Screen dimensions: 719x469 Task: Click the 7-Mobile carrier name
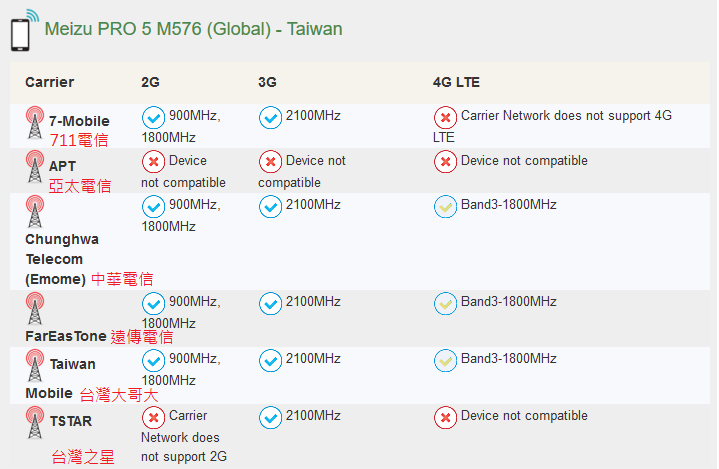[79, 121]
